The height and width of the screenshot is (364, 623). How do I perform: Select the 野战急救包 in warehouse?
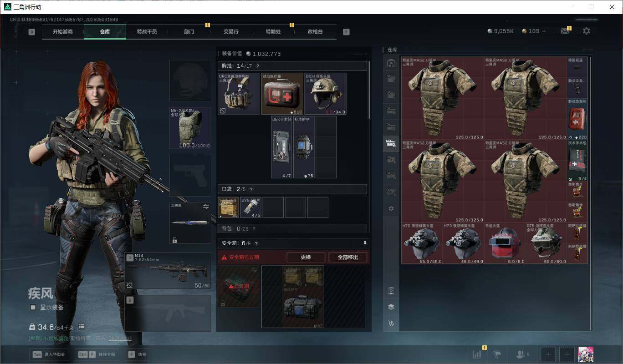coord(577,119)
